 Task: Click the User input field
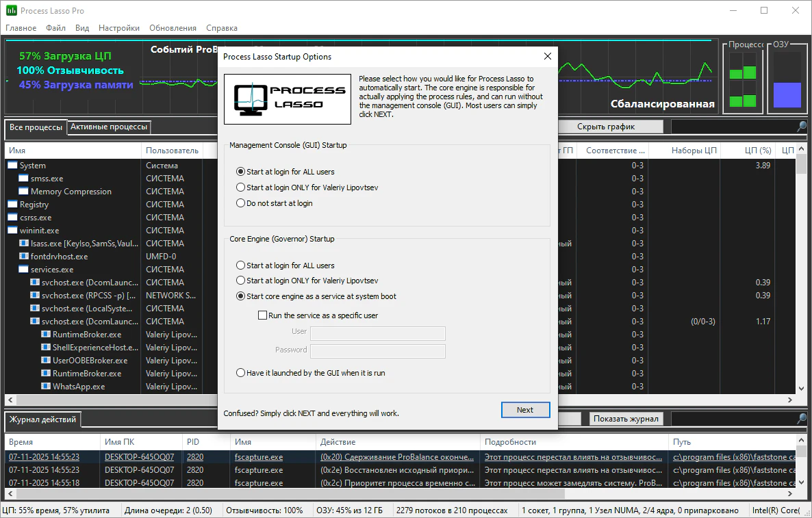pyautogui.click(x=377, y=333)
